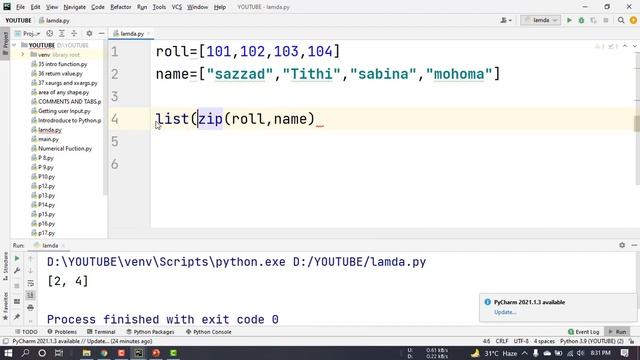Run the lamda configuration with green play button

click(x=569, y=20)
